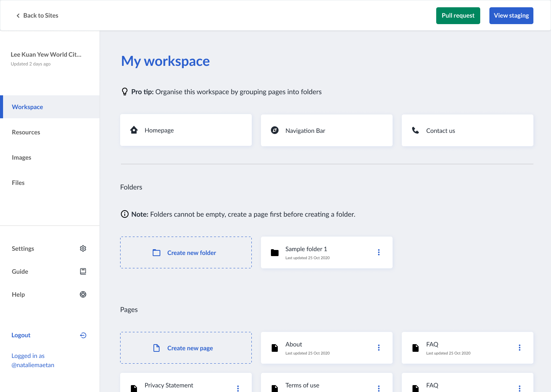Click the lightbulb icon next to Pro tip
551x392 pixels.
tap(124, 91)
